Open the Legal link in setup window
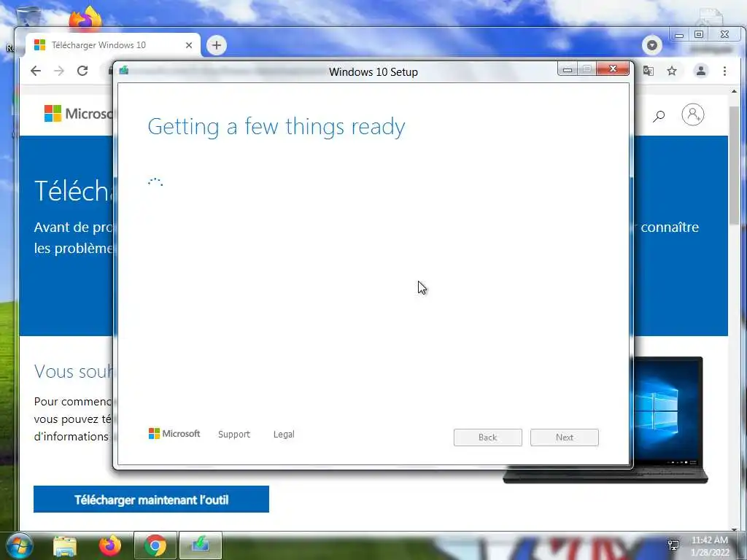 284,435
